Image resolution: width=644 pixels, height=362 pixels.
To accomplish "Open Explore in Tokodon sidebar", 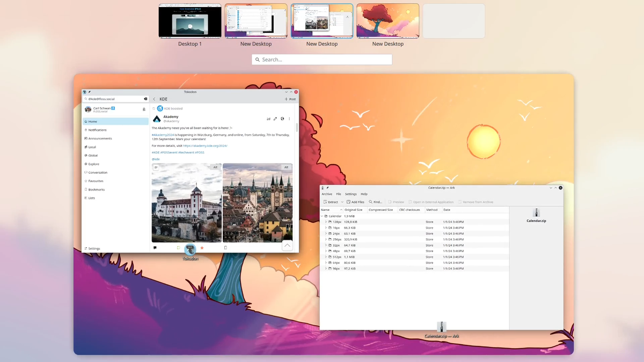I will coord(115,164).
